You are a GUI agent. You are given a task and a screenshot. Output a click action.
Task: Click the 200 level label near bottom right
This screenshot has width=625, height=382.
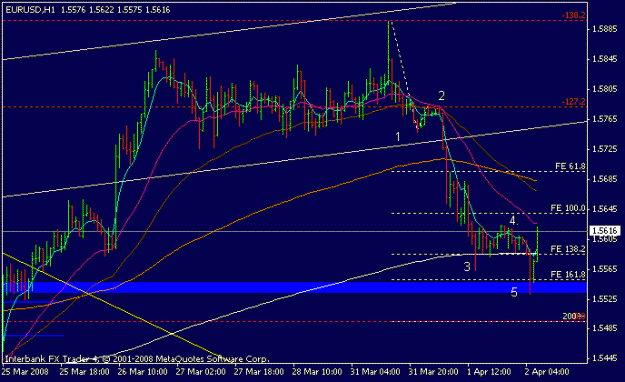(573, 316)
